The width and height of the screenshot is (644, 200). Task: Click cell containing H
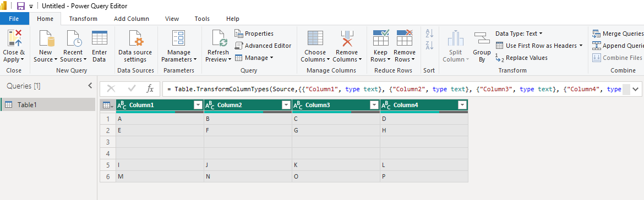pos(424,130)
